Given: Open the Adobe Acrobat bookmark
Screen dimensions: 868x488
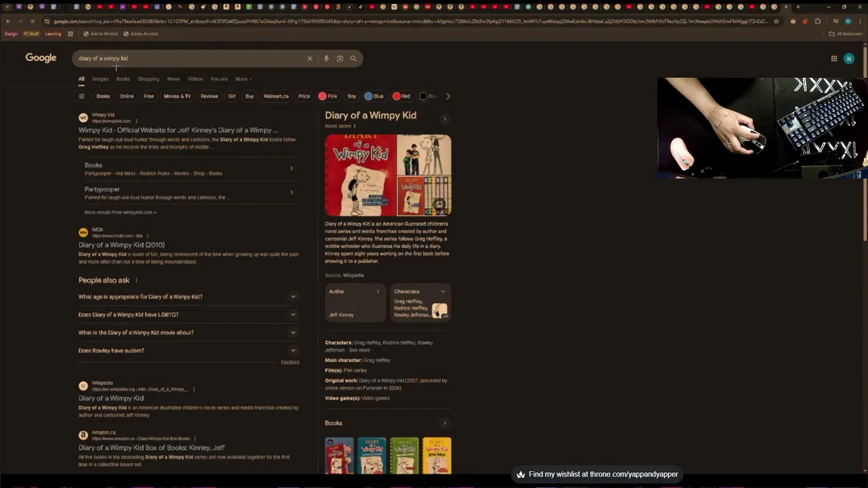Looking at the screenshot, I should click(140, 34).
